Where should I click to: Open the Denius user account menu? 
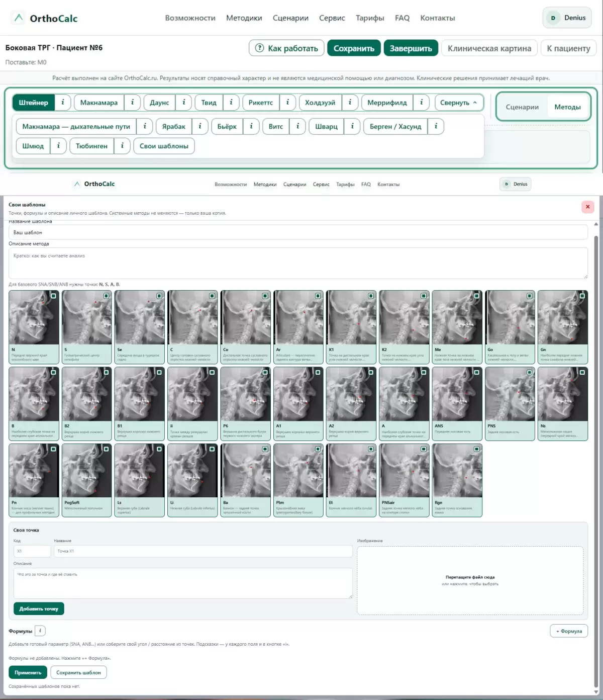(567, 18)
